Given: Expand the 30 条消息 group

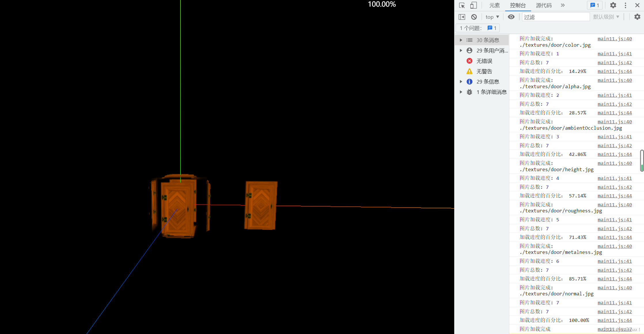Looking at the screenshot, I should pos(461,40).
